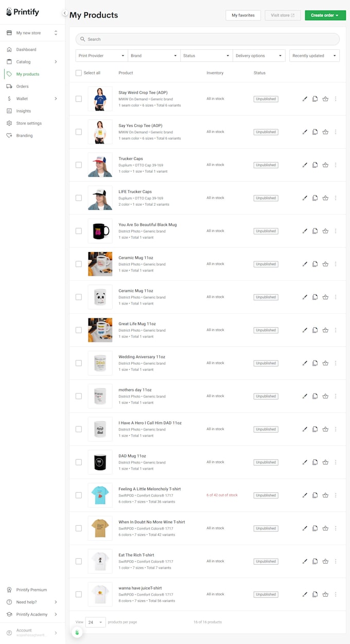The height and width of the screenshot is (644, 350).
Task: Open the Print Provider filter dropdown
Action: [x=101, y=56]
